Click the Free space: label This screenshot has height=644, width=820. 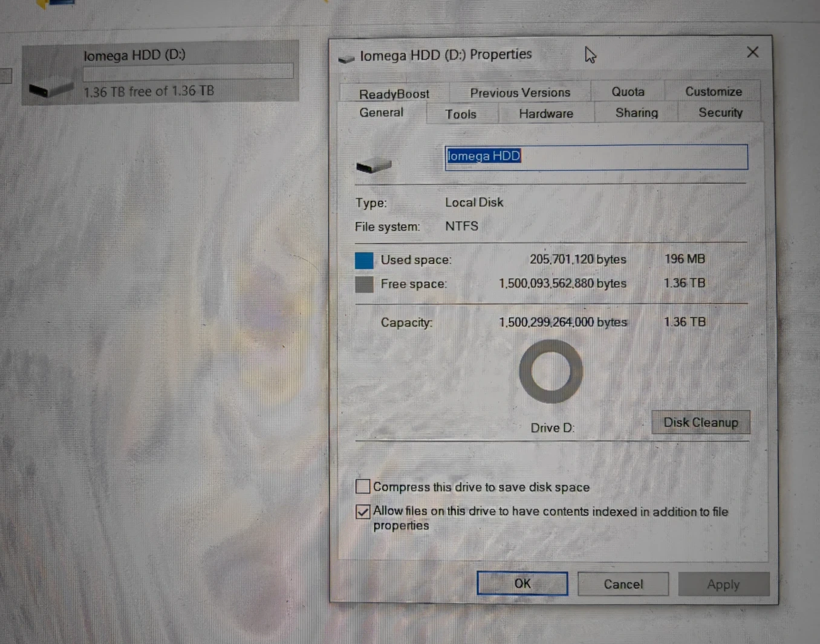(414, 284)
